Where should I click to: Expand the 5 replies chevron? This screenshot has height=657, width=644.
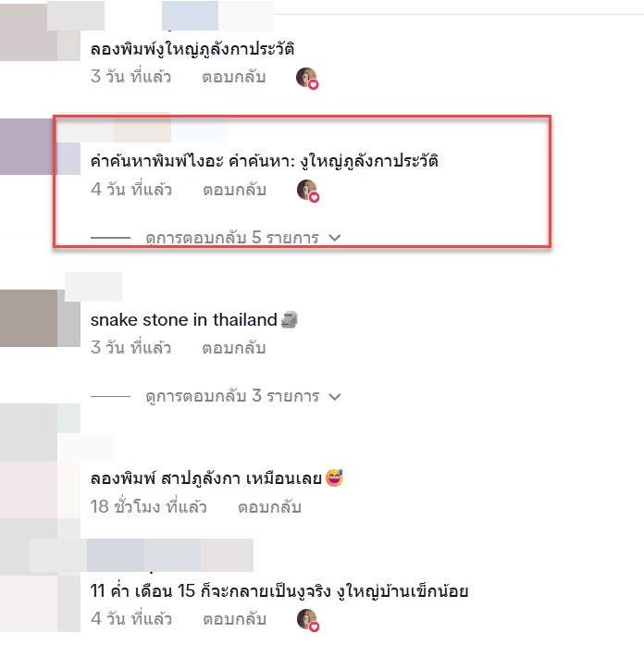coord(335,238)
